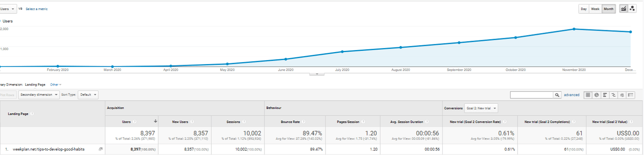Select the Data table view icon
The width and height of the screenshot is (644, 155).
tap(588, 95)
